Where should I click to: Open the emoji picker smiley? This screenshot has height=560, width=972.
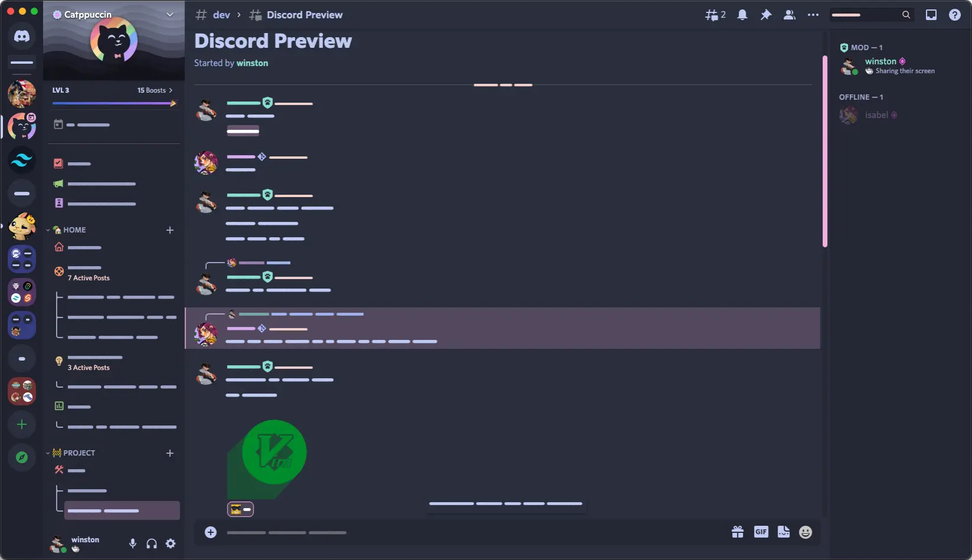pos(805,532)
